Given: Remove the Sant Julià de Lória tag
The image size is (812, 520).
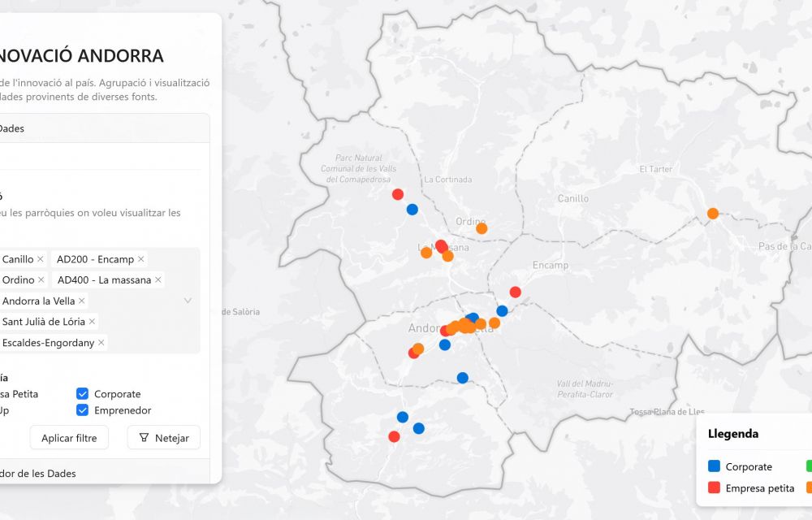Looking at the screenshot, I should point(93,322).
